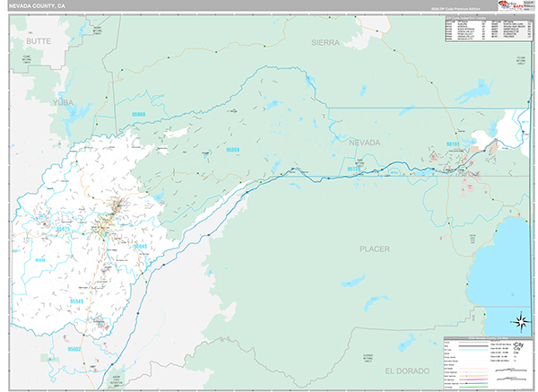The height and width of the screenshot is (392, 538).
Task: Click ZIP code label 95949
Action: (76, 301)
